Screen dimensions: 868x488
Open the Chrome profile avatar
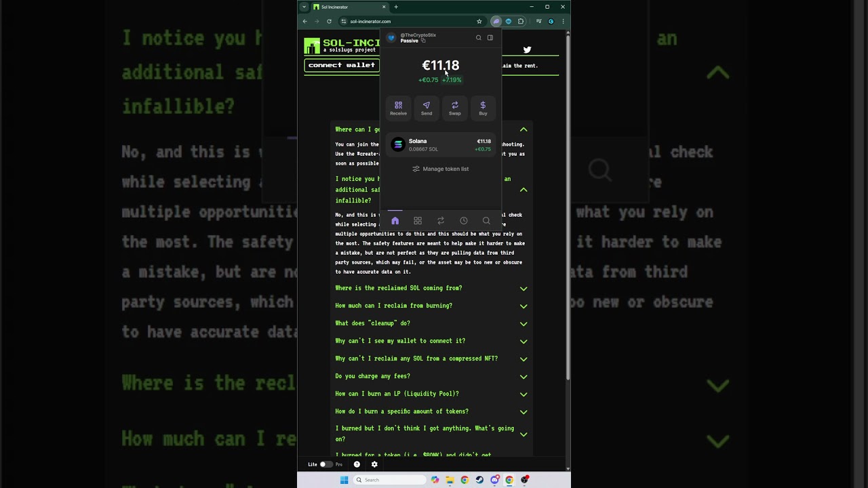pos(551,21)
